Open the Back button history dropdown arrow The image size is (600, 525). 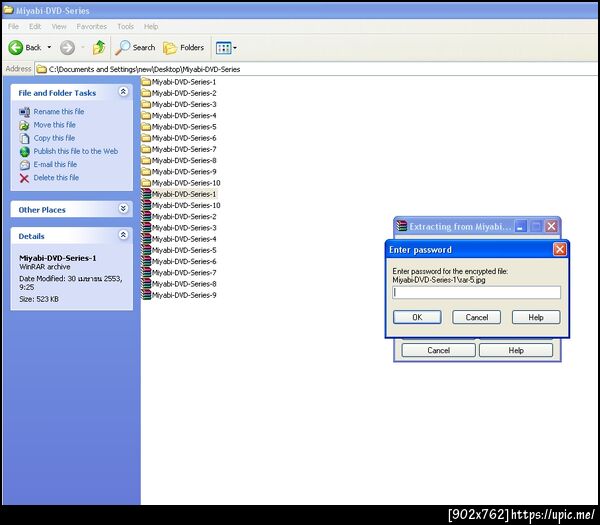[x=49, y=47]
